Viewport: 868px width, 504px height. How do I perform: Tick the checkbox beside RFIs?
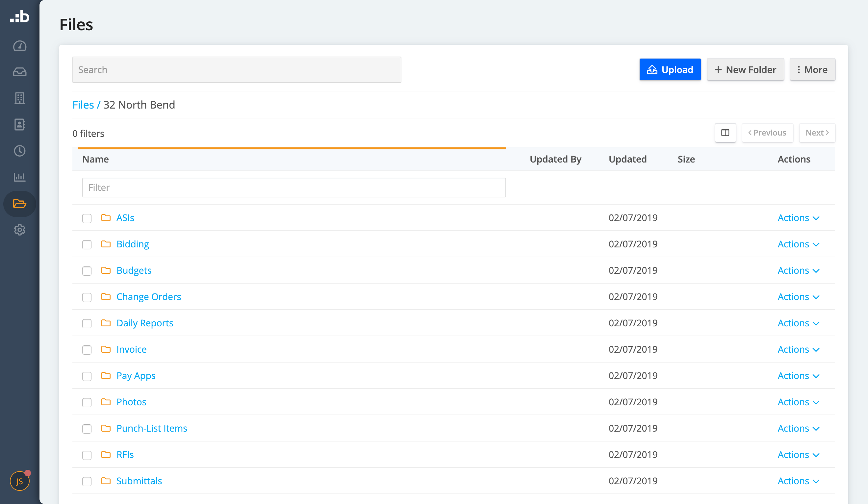[x=87, y=455]
